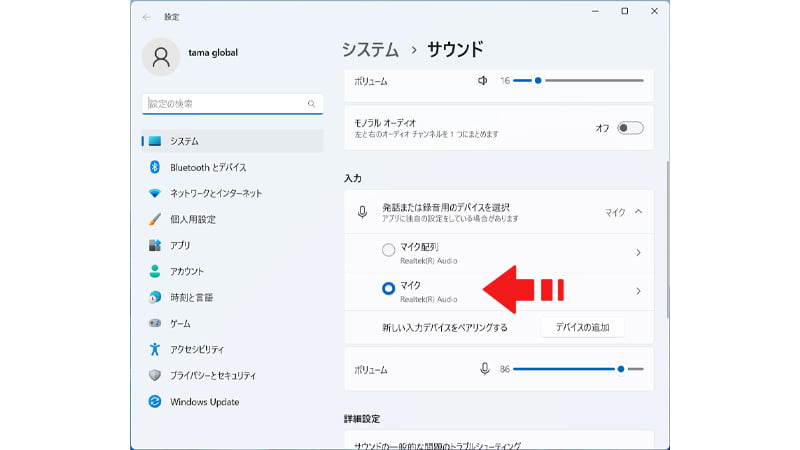Mute the output volume speaker icon
800x450 pixels.
coord(483,80)
